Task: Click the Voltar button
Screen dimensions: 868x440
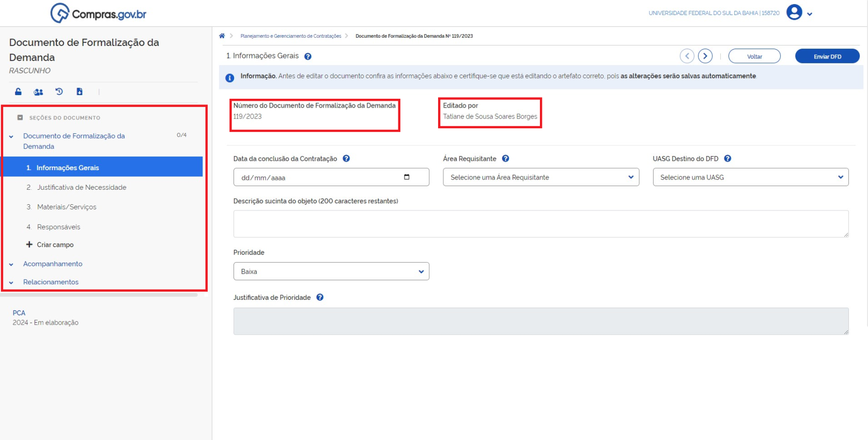Action: tap(754, 56)
